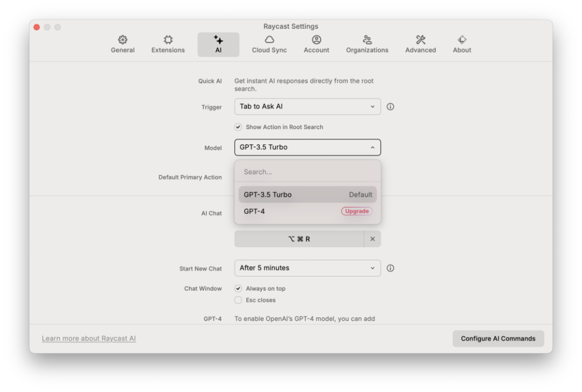This screenshot has height=392, width=582.
Task: Open the Advanced settings tab
Action: 420,45
